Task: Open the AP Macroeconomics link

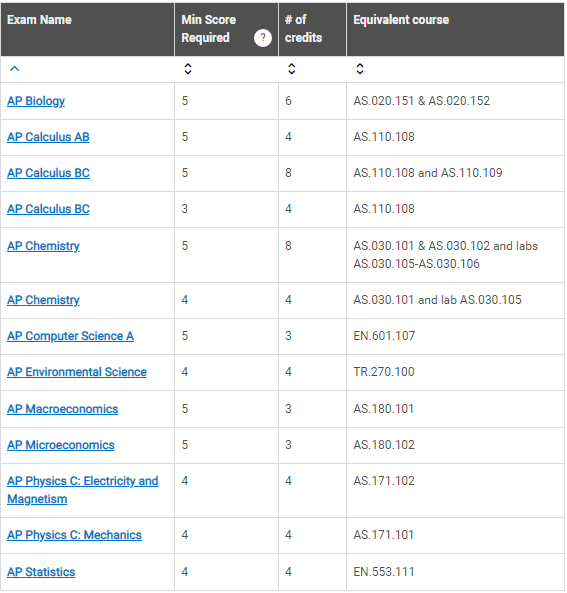Action: click(x=63, y=409)
